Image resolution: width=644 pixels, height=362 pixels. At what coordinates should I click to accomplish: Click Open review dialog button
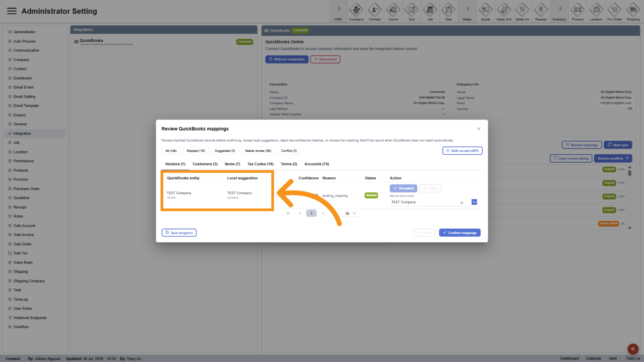(x=571, y=158)
